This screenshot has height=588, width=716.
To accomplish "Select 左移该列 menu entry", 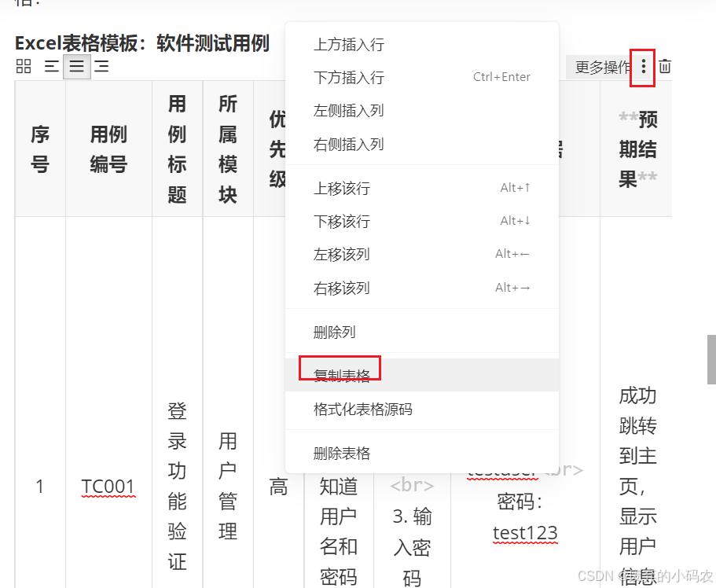I will (422, 255).
